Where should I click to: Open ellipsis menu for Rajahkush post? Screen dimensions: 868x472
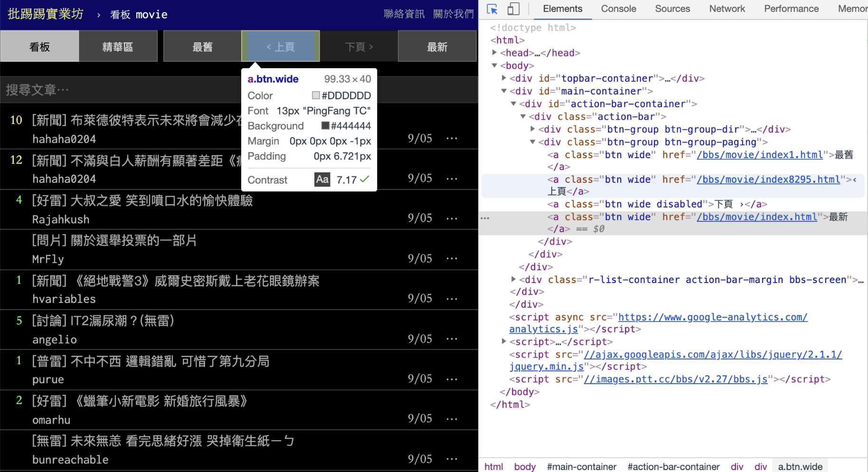pos(452,218)
